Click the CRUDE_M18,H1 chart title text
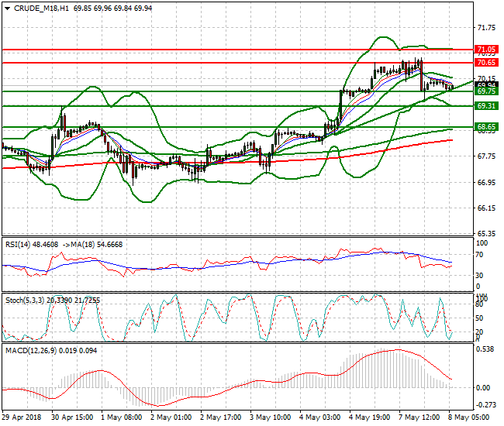This screenshot has height=426, width=504. (40, 7)
